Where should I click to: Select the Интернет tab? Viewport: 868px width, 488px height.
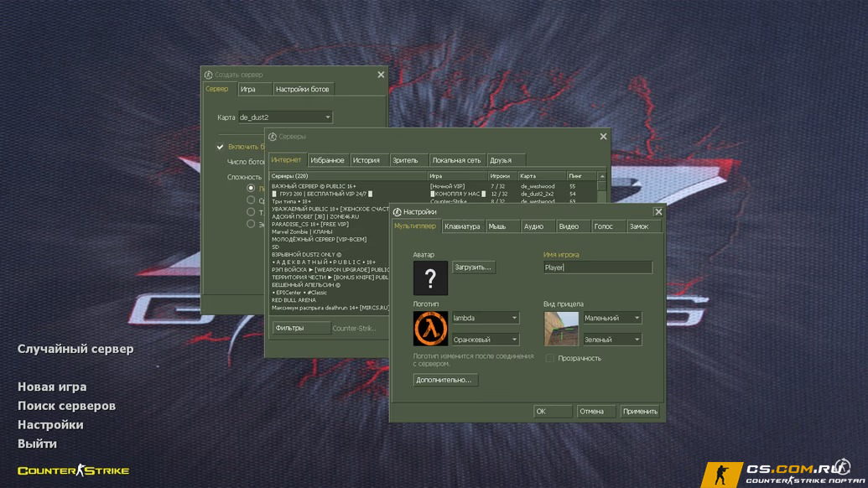click(x=287, y=160)
